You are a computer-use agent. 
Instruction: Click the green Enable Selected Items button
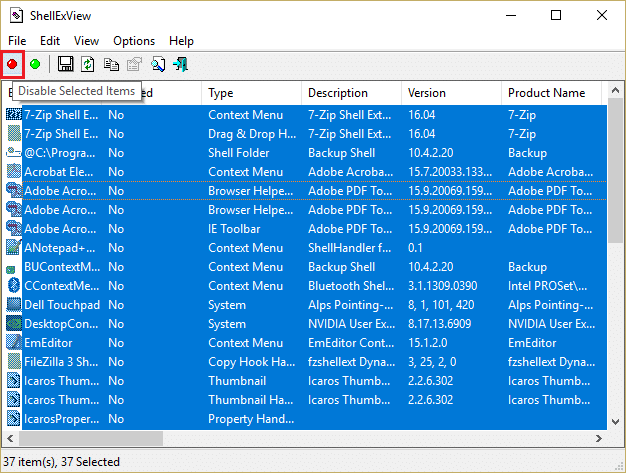coord(35,65)
